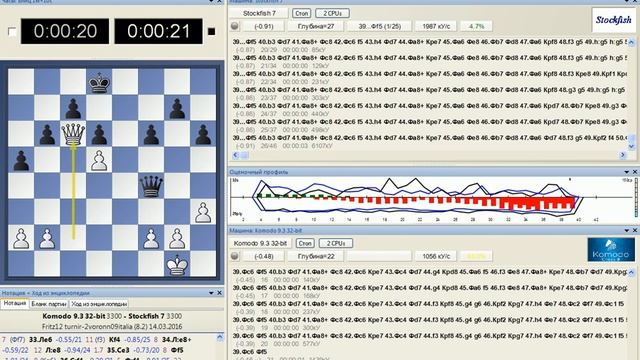Select the black pawn on a5

21,160
